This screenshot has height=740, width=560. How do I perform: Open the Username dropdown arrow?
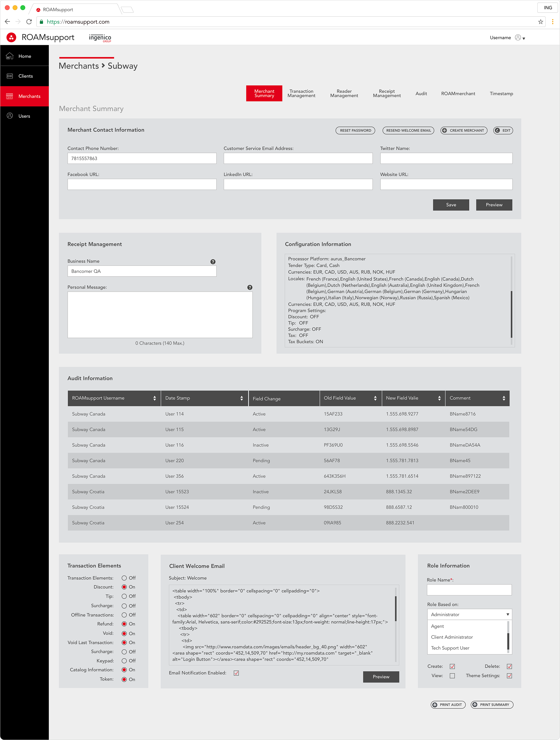tap(524, 38)
